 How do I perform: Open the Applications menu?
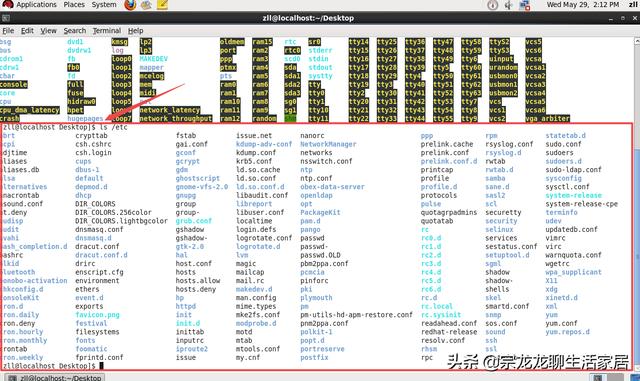pos(36,4)
